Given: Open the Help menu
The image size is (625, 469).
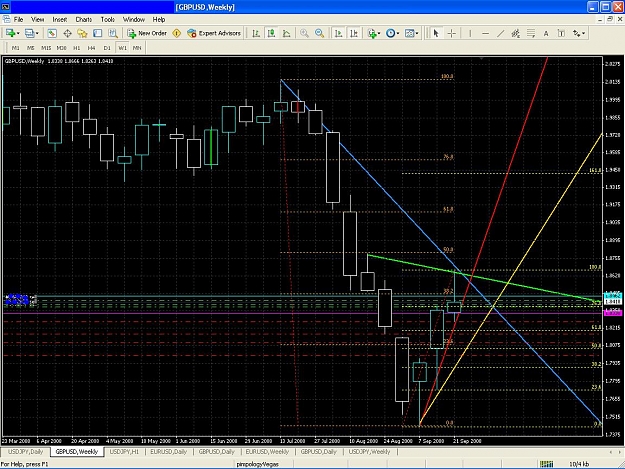Looking at the screenshot, I should (x=159, y=19).
